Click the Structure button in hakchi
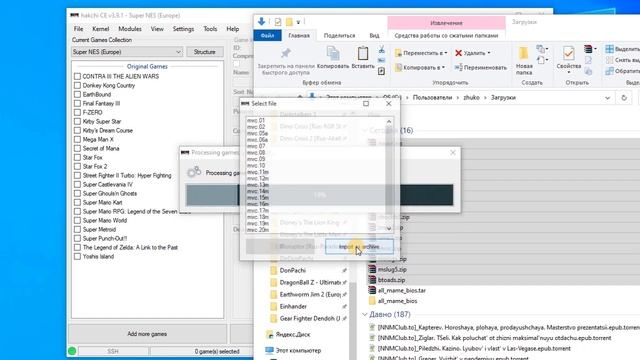 tap(204, 52)
